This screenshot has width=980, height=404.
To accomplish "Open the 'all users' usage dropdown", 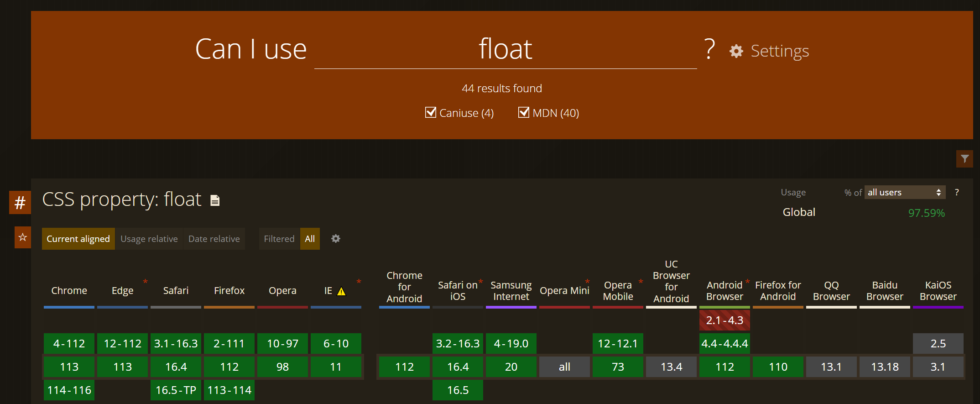I will [905, 192].
